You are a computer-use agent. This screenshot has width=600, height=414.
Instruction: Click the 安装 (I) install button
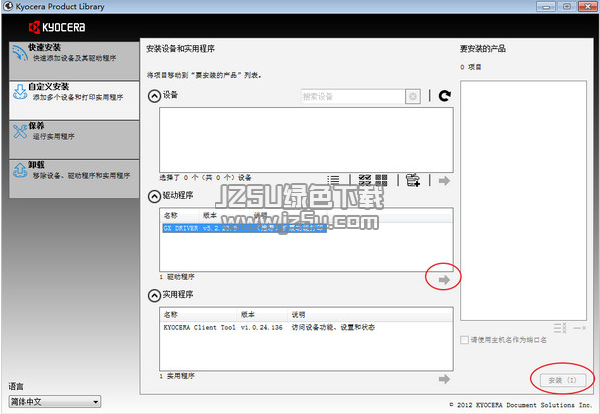pos(562,380)
